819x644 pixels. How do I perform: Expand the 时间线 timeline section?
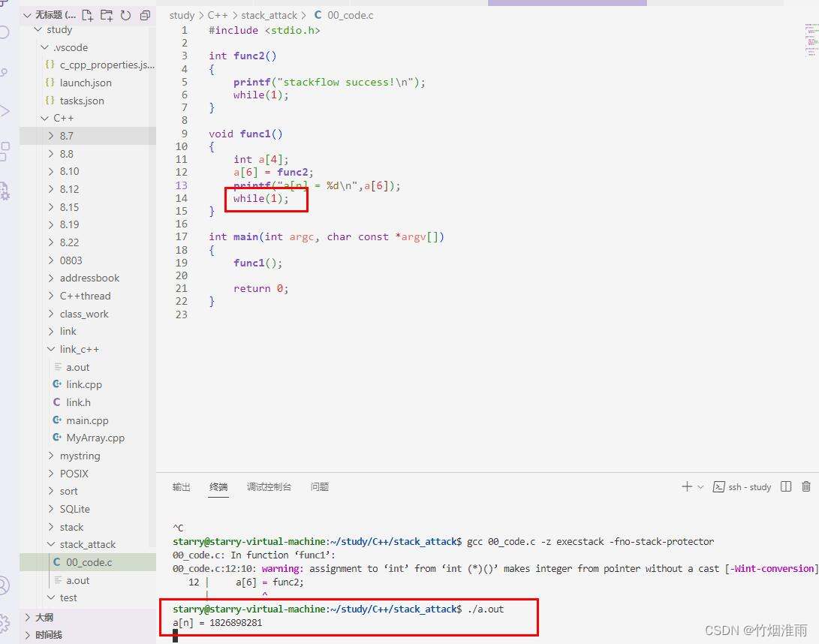click(88, 635)
